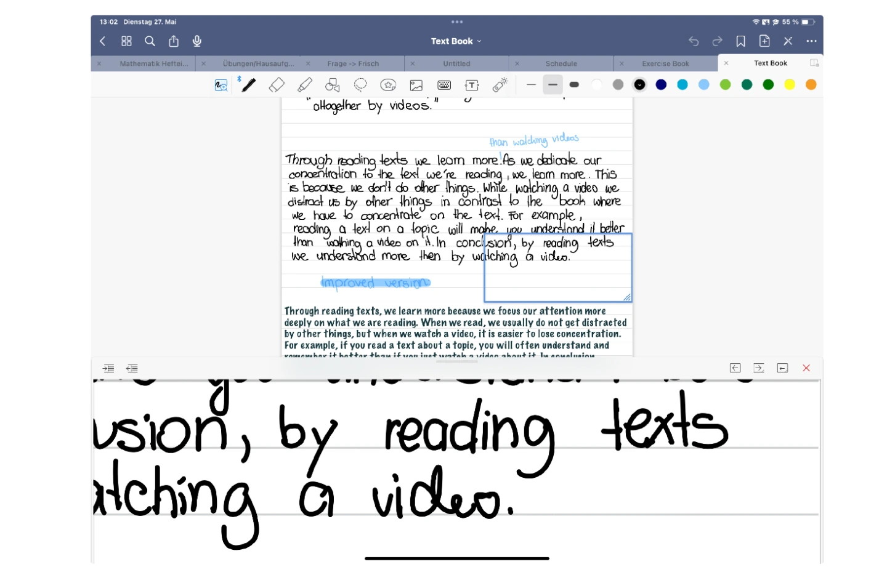Activate the Lasso selection tool
Image resolution: width=887 pixels, height=588 pixels.
coord(360,85)
